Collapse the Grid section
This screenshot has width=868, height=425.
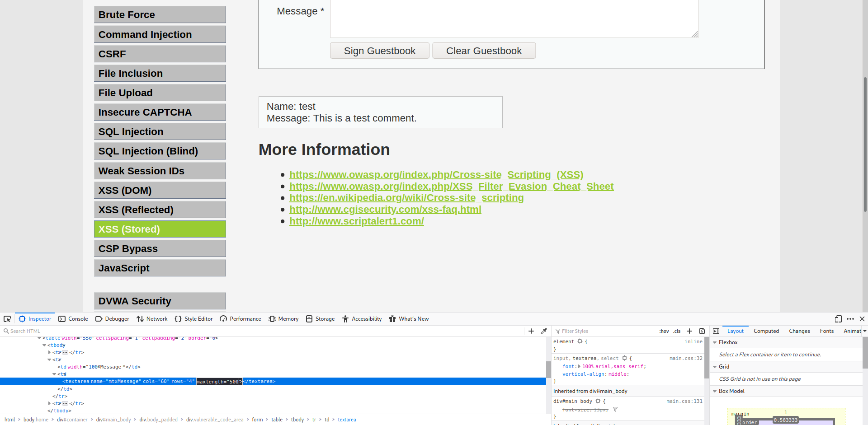pos(715,367)
